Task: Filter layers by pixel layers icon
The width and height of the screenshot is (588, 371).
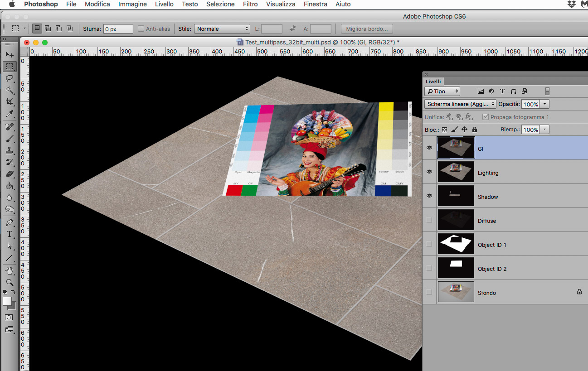Action: (x=481, y=91)
